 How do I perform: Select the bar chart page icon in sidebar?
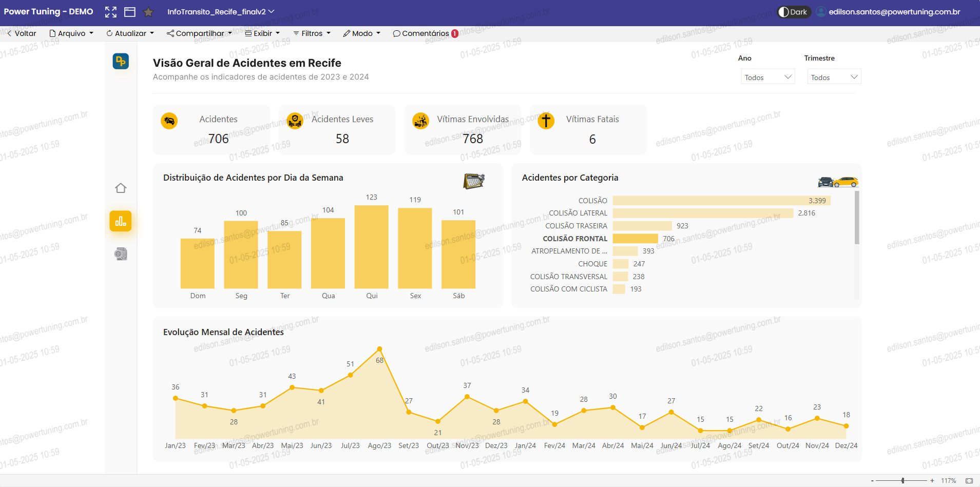pyautogui.click(x=121, y=221)
